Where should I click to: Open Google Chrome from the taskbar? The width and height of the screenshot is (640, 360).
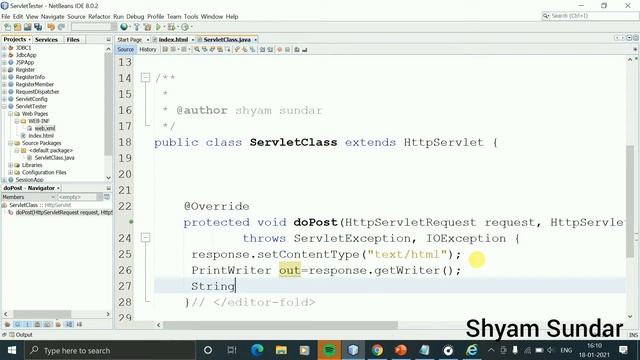(x=377, y=350)
